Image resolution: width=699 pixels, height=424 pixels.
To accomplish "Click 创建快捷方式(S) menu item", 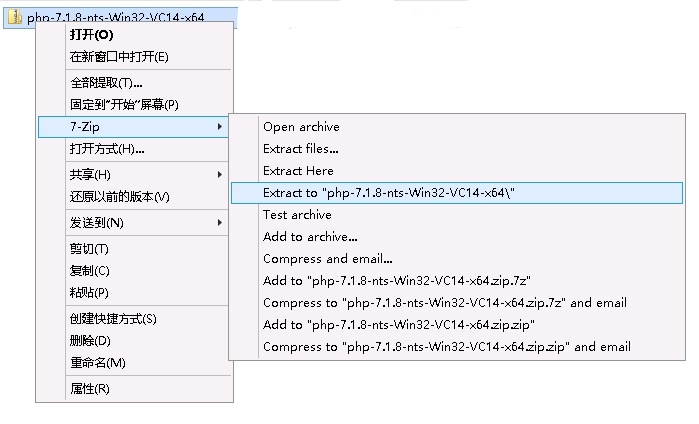I will (113, 319).
